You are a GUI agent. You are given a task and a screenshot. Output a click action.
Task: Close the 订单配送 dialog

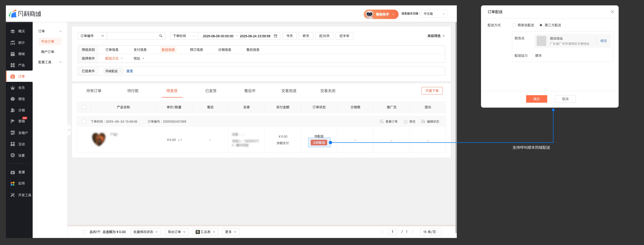pyautogui.click(x=612, y=12)
